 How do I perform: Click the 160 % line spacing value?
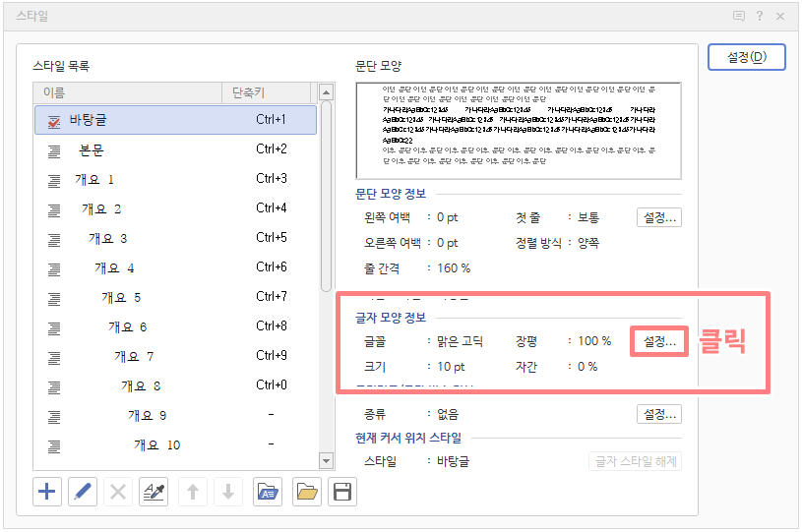pyautogui.click(x=454, y=268)
